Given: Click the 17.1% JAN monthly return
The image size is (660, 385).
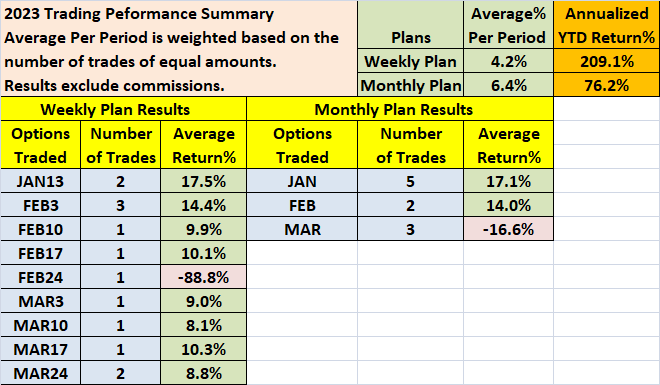Looking at the screenshot, I should 508,181.
